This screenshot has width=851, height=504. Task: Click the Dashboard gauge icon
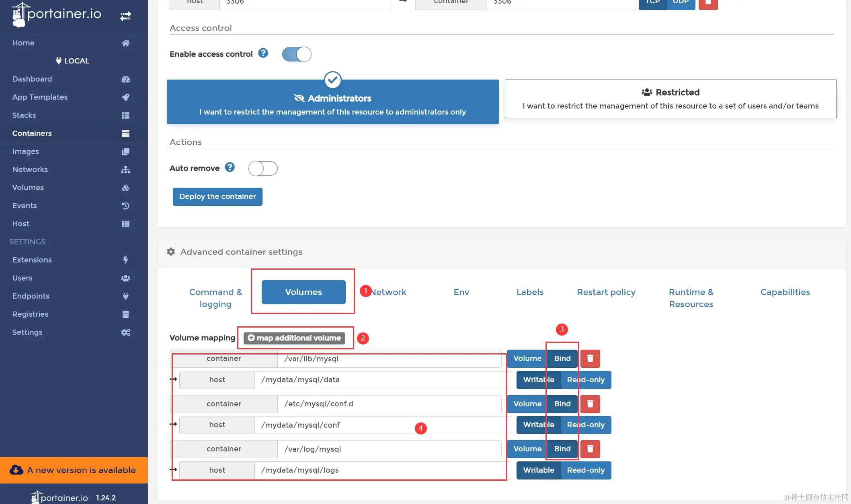(x=125, y=79)
